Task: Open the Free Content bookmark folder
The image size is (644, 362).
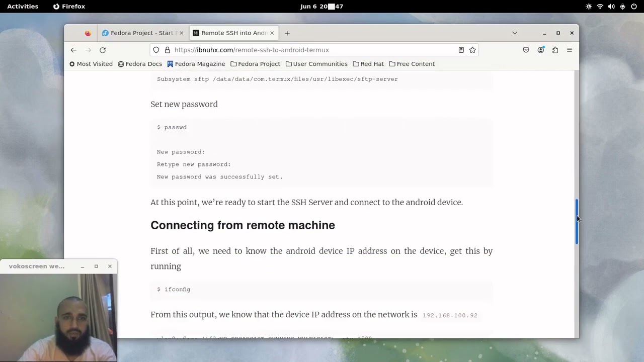Action: pos(412,64)
